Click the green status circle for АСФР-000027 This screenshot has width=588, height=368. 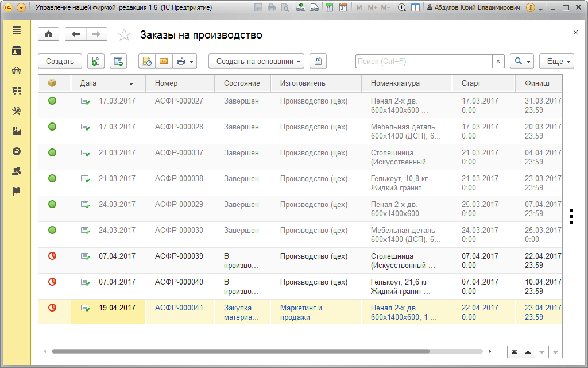(52, 101)
